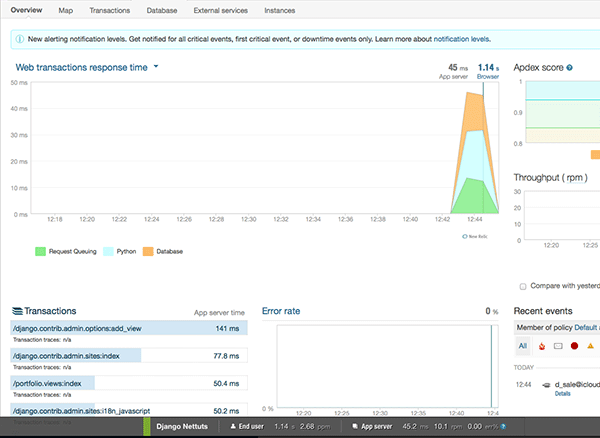This screenshot has width=600, height=438.
Task: Click the orange Apdex legend swatch
Action: pos(595,154)
